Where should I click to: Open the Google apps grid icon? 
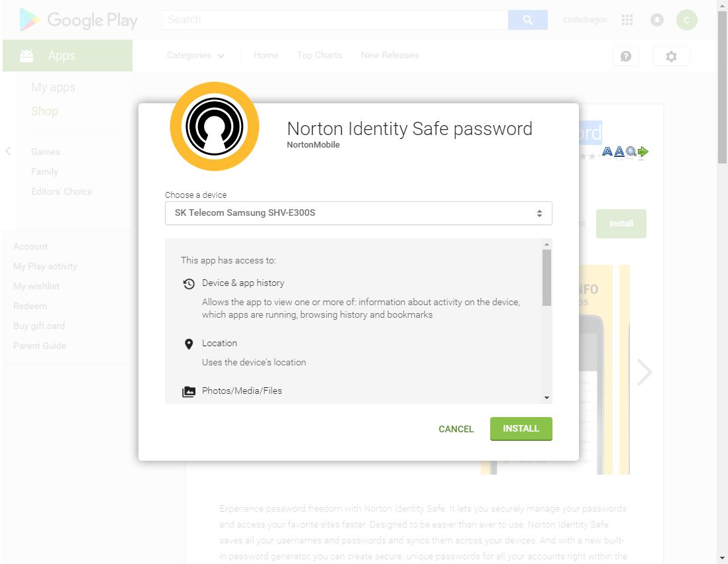[627, 20]
